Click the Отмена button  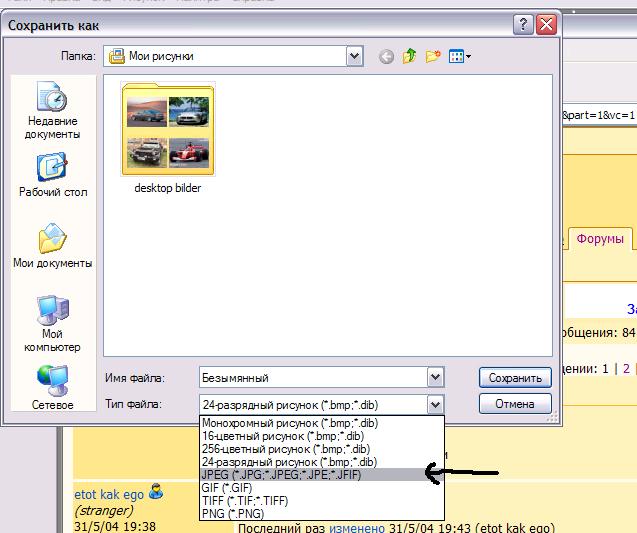515,404
